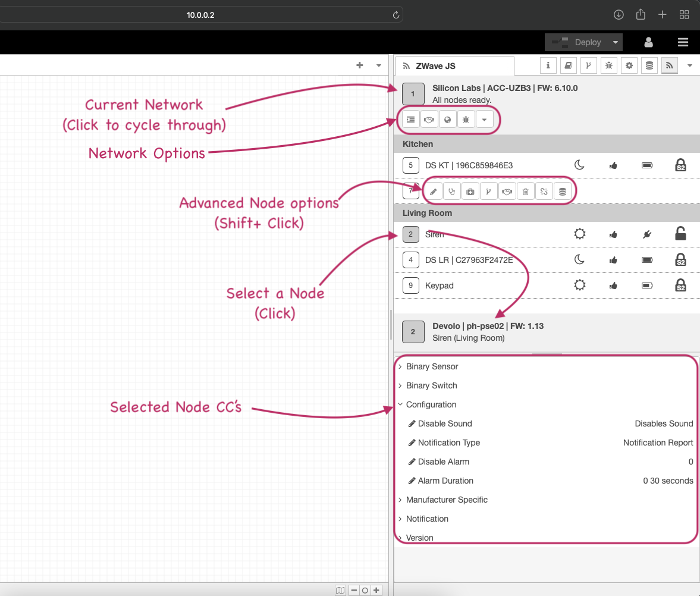This screenshot has height=596, width=700.
Task: Open the flow tabs list dropdown
Action: point(379,65)
